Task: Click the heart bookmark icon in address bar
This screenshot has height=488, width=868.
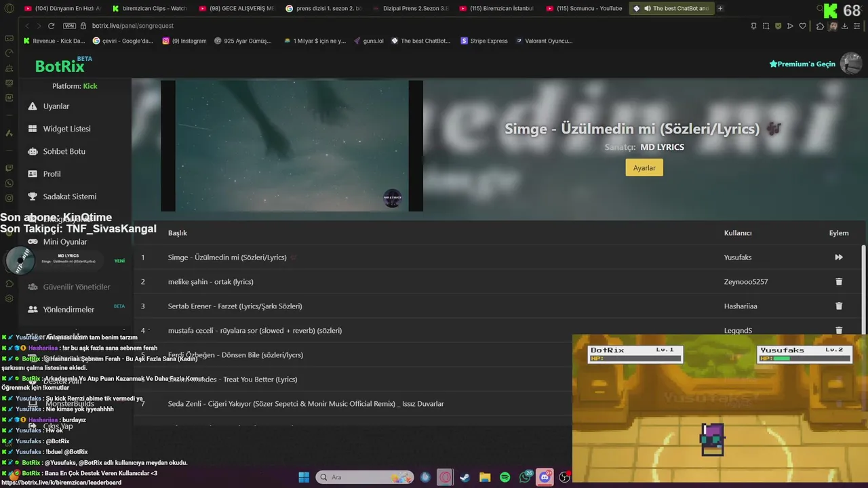Action: [803, 26]
